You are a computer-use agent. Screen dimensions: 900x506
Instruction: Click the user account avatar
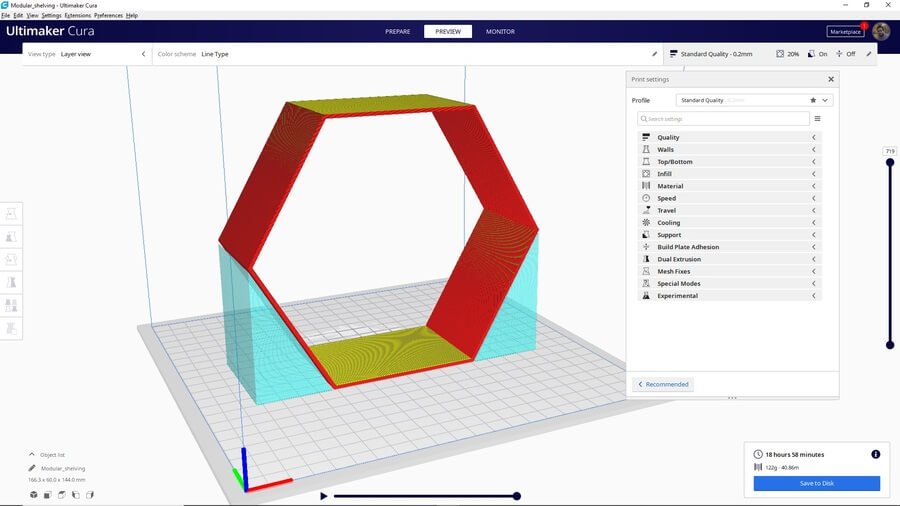[x=881, y=32]
